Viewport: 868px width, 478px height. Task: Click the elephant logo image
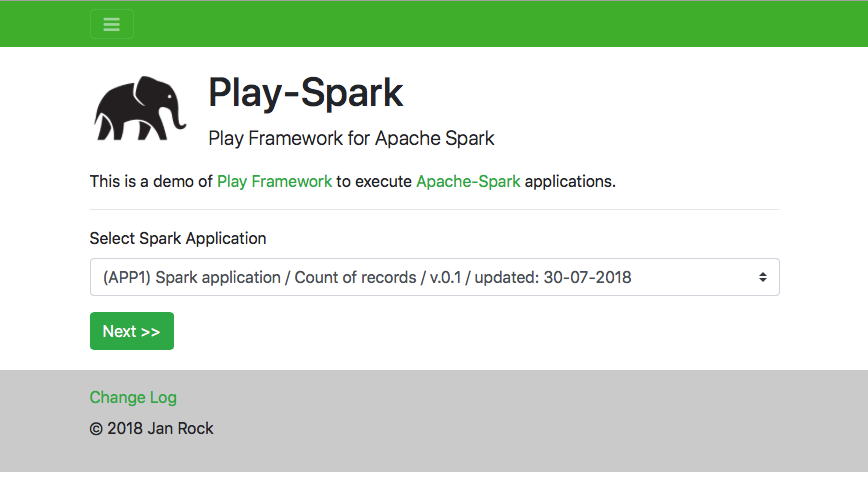click(140, 108)
